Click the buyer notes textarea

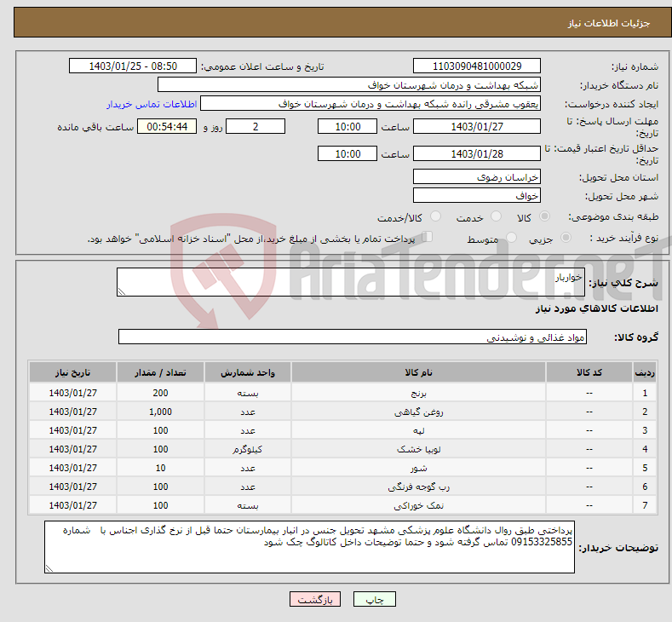[309, 547]
